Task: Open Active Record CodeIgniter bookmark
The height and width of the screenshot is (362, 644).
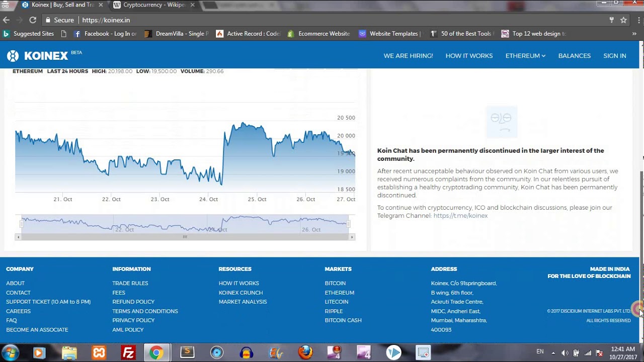Action: pyautogui.click(x=248, y=34)
